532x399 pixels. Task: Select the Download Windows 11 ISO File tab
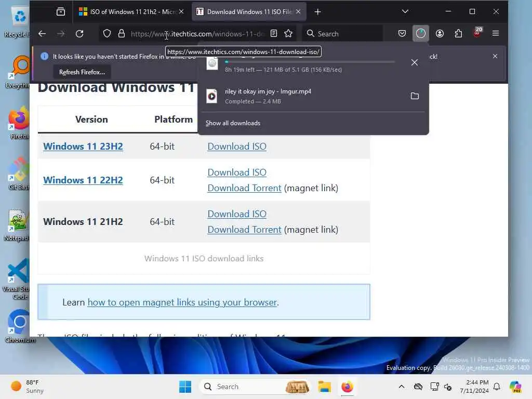pos(249,12)
